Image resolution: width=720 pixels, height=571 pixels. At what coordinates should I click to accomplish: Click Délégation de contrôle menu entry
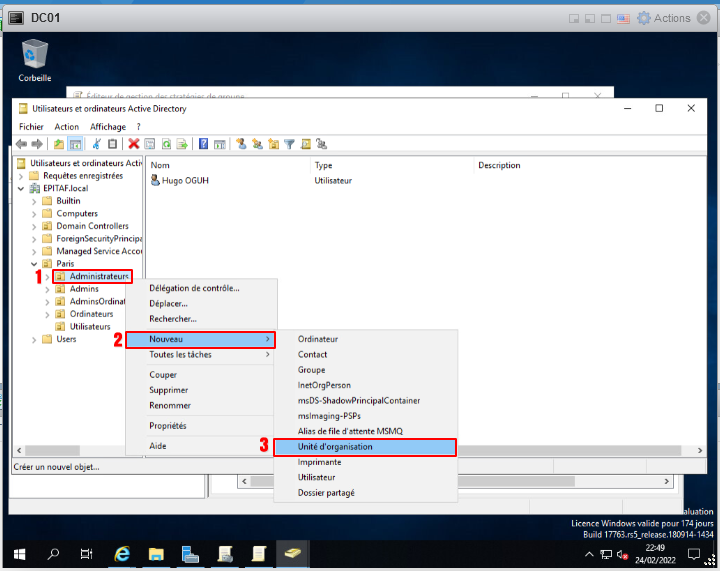194,288
